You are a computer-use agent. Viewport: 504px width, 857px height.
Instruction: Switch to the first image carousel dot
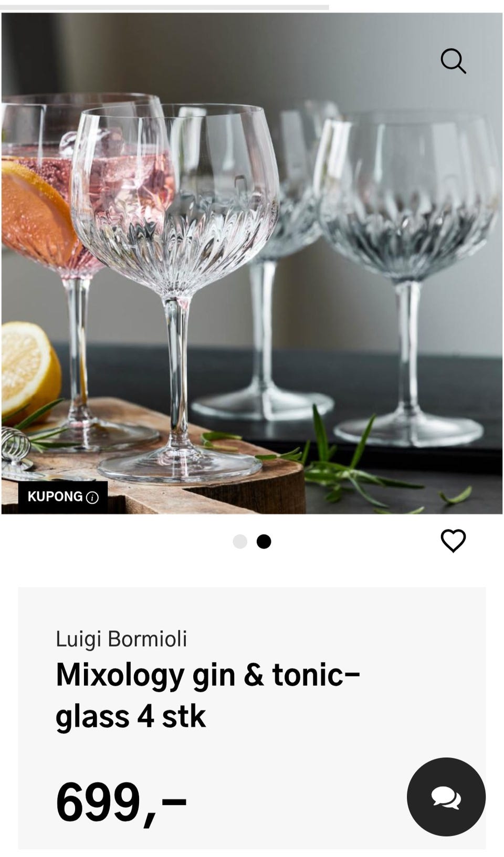pyautogui.click(x=240, y=541)
